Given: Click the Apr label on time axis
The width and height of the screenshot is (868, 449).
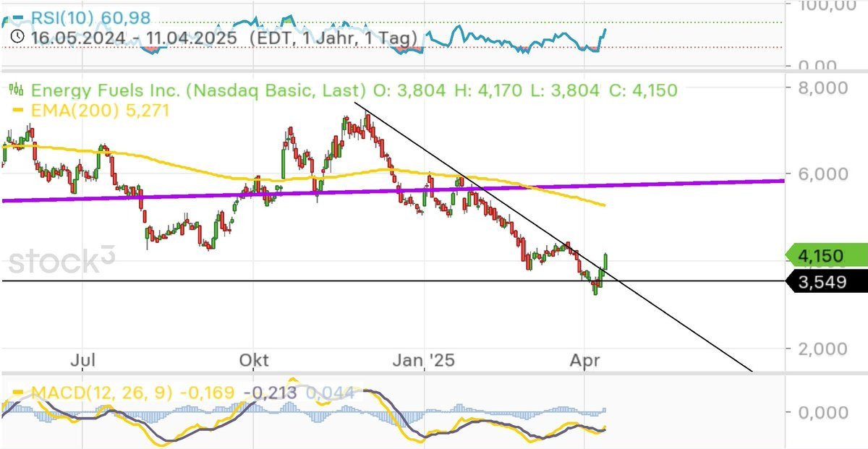Looking at the screenshot, I should click(584, 359).
